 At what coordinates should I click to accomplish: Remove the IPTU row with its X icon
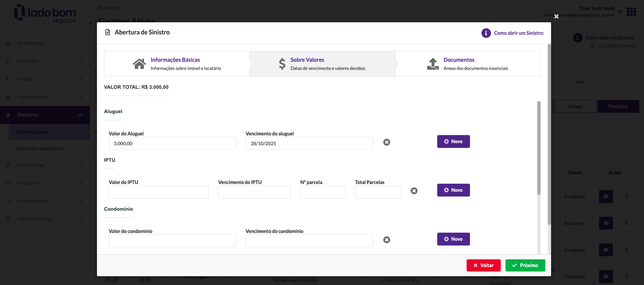coord(414,191)
